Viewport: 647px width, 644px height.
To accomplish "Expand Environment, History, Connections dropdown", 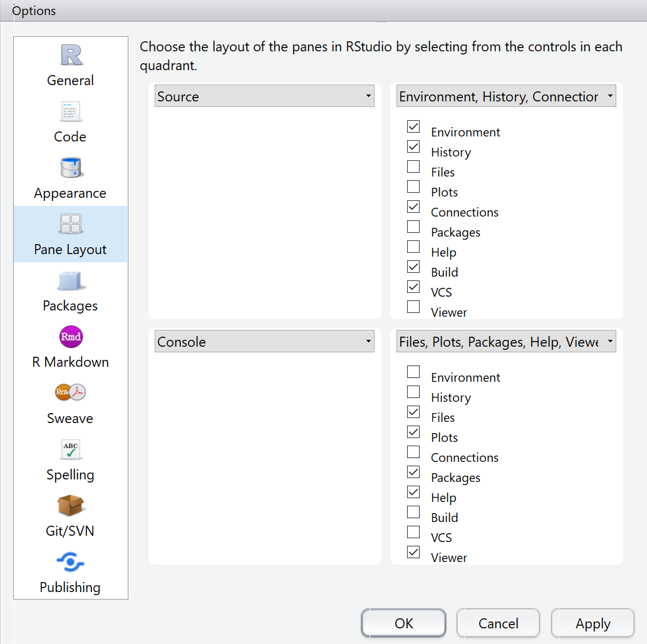I will [x=506, y=96].
